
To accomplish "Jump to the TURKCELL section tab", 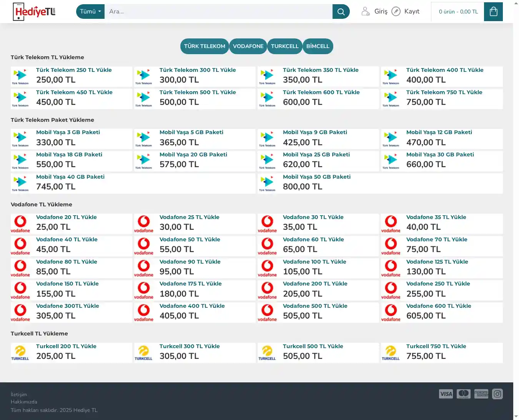I will pos(284,46).
